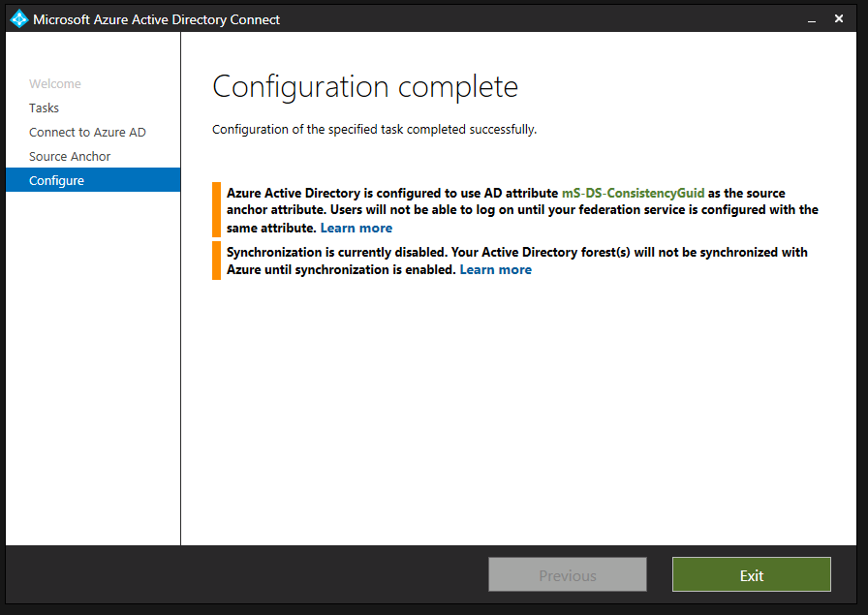Click the Microsoft Azure Active Directory Connect title
Viewport: 868px width, 615px height.
pyautogui.click(x=157, y=18)
